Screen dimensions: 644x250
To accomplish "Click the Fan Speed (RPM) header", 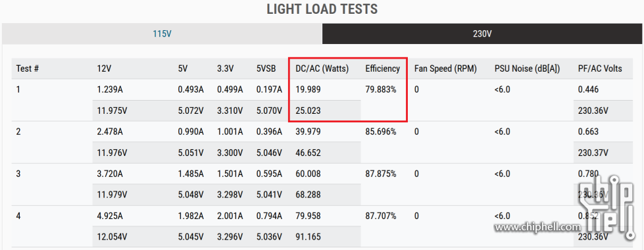I will click(445, 68).
